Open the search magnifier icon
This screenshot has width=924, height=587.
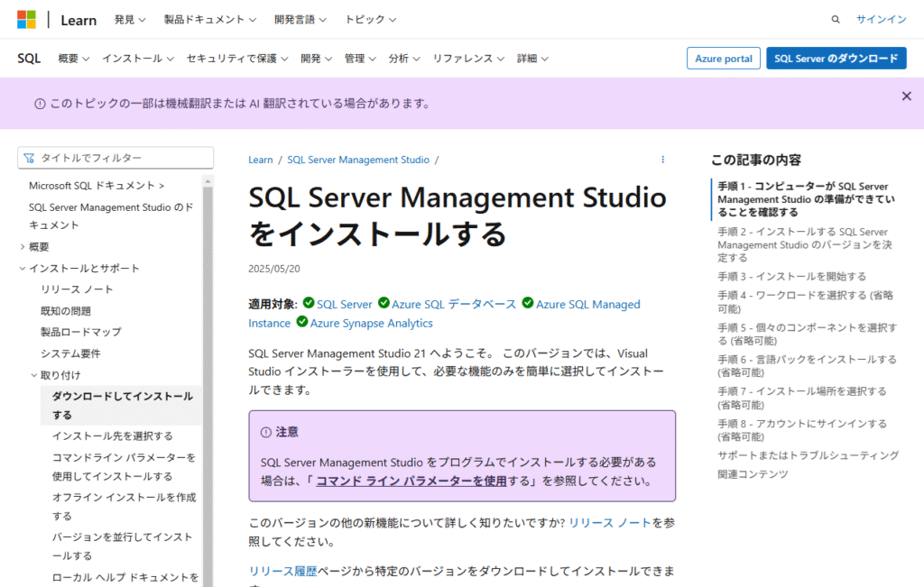coord(835,20)
